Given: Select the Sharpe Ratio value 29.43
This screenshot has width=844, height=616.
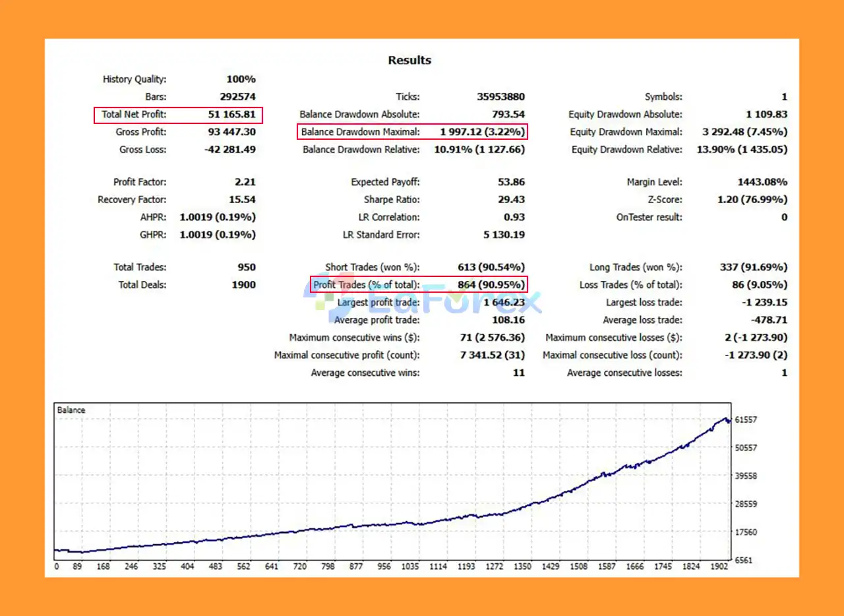Looking at the screenshot, I should coord(511,200).
